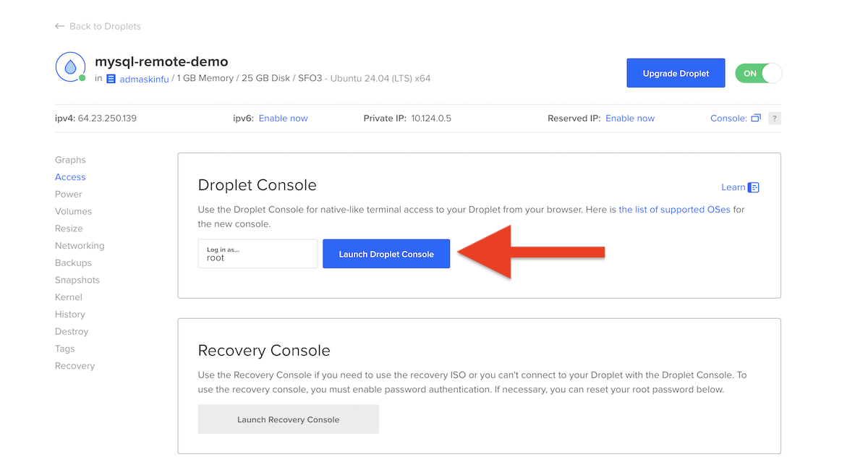
Task: Click the Console link in the info bar
Action: click(x=728, y=118)
